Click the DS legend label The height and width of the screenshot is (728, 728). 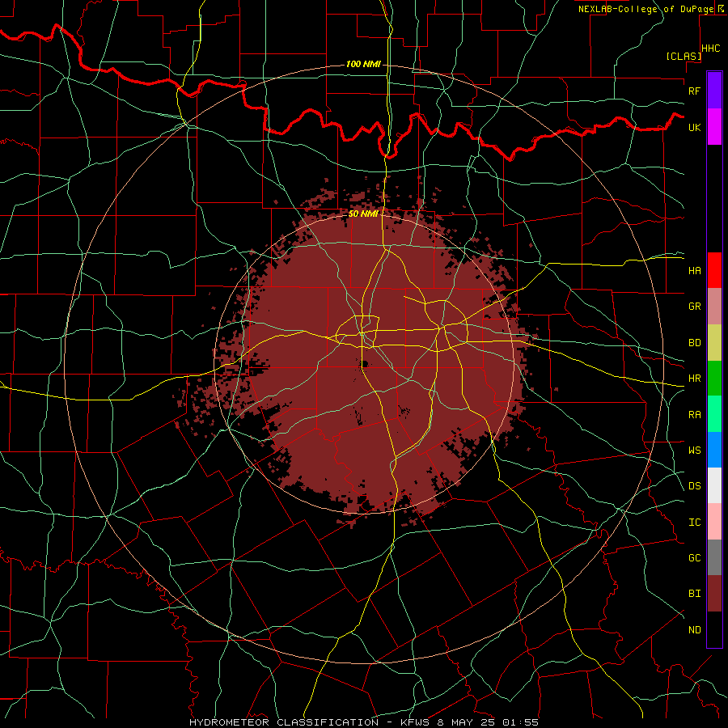click(x=694, y=486)
